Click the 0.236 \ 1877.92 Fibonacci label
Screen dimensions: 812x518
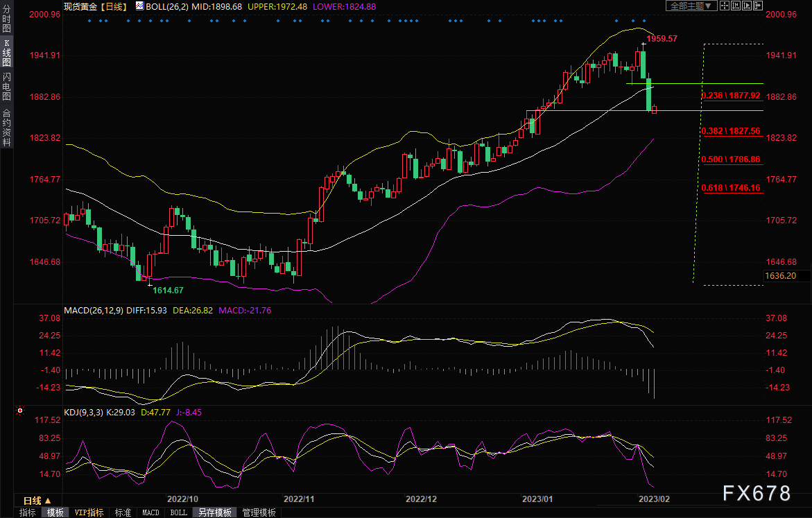point(731,95)
